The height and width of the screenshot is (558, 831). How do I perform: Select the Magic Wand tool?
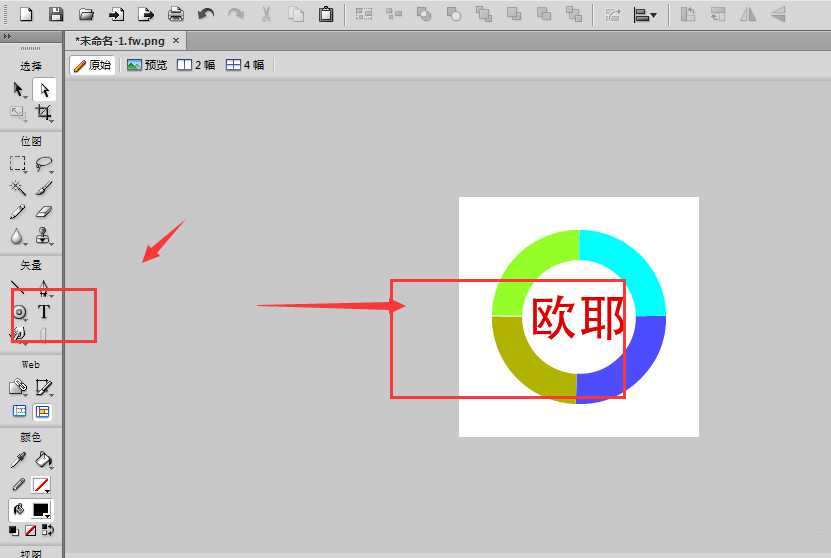pyautogui.click(x=18, y=188)
